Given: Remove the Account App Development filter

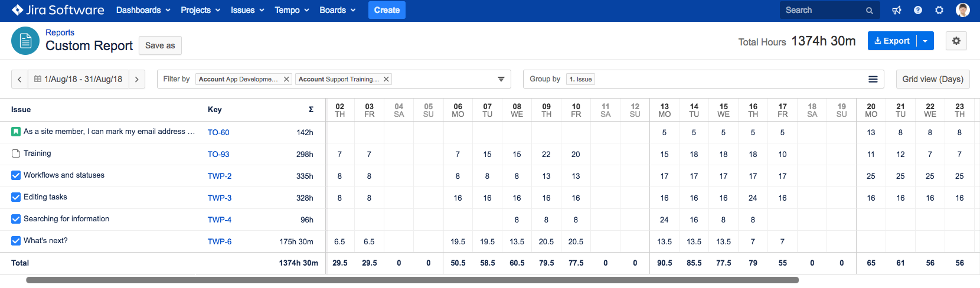Looking at the screenshot, I should tap(286, 79).
